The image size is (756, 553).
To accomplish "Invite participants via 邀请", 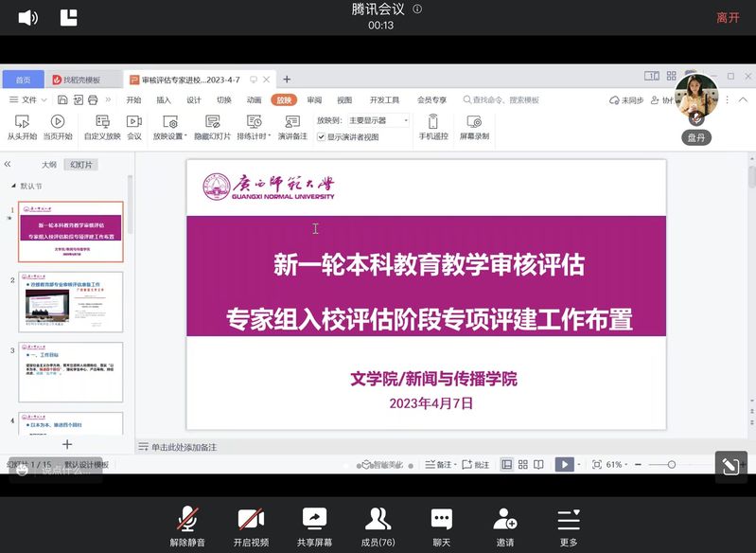I will (505, 526).
